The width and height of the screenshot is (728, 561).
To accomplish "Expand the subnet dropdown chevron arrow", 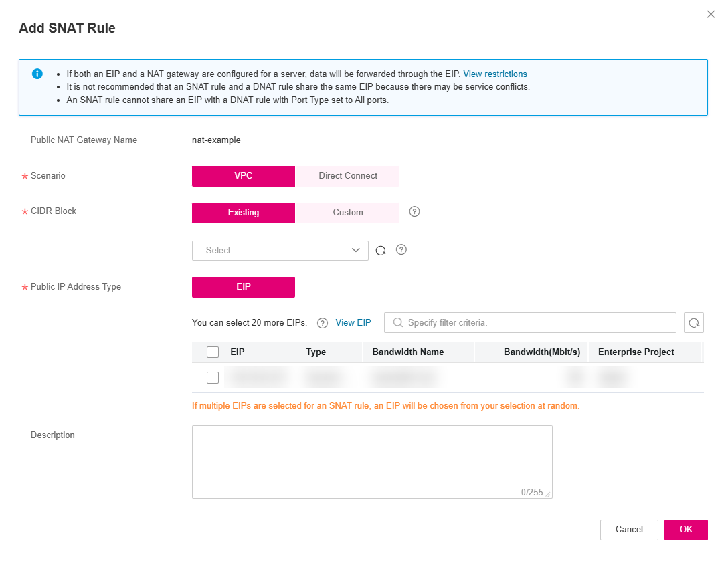I will (356, 250).
